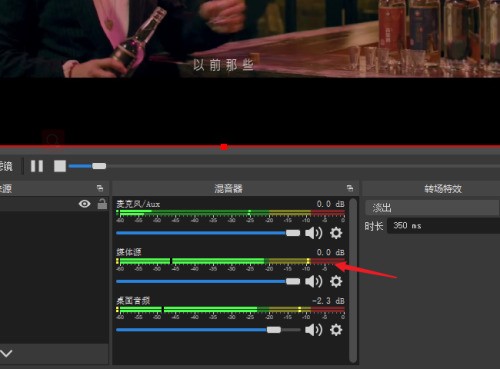Screen dimensions: 500x369
Task: Mute the 媒体源 audio channel
Action: click(314, 281)
